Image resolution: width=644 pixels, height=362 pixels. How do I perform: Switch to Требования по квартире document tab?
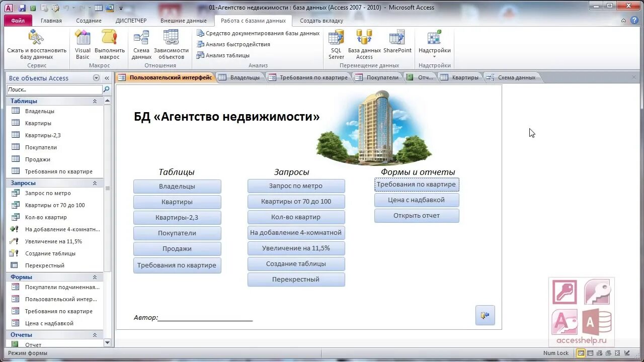pos(308,77)
